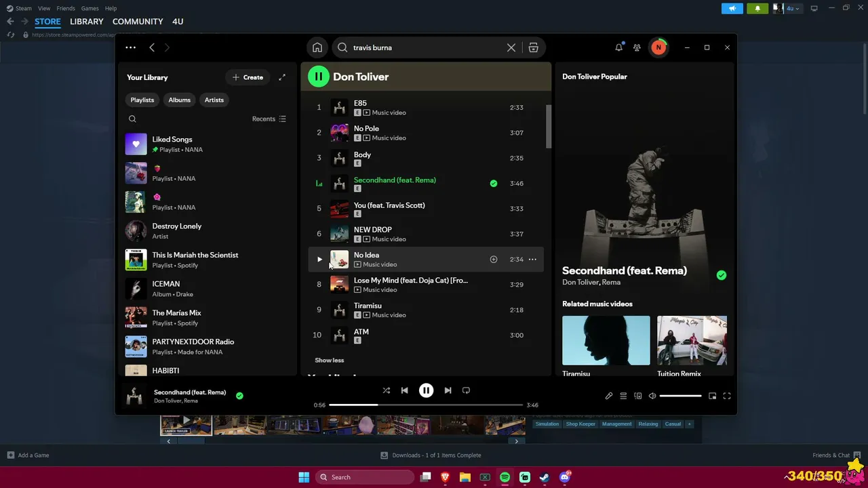The height and width of the screenshot is (488, 868).
Task: Collapse the list with 'Show less'
Action: coord(330,360)
